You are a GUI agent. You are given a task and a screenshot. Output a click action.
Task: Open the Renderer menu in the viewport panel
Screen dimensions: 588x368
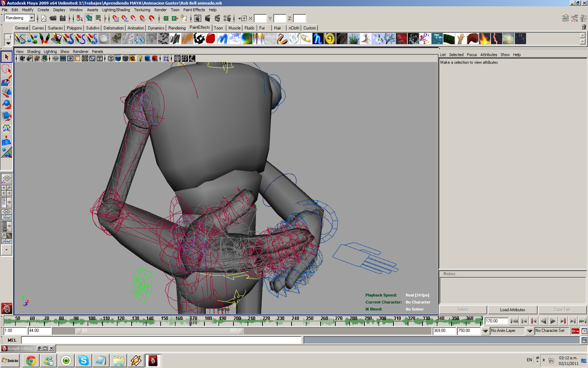80,52
